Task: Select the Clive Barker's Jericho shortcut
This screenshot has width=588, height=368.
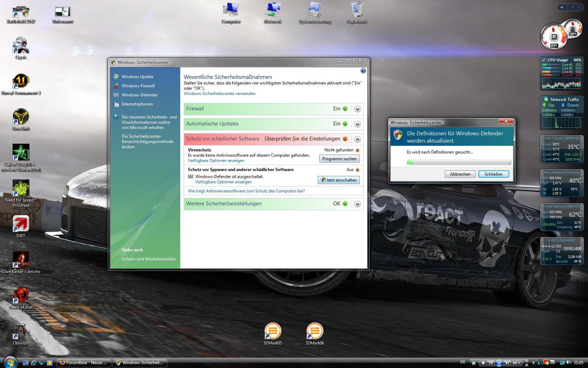Action: tap(21, 263)
